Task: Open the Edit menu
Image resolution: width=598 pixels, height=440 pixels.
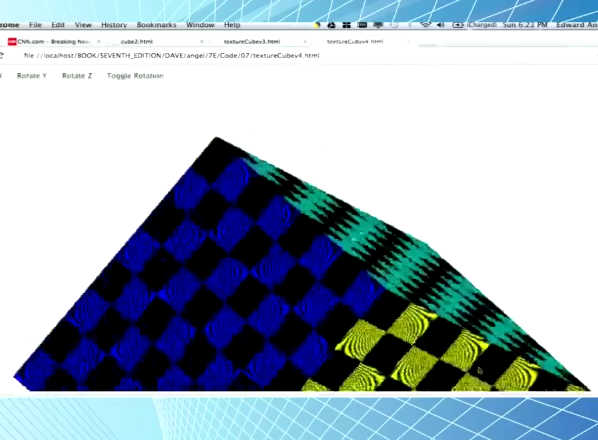Action: [x=58, y=25]
